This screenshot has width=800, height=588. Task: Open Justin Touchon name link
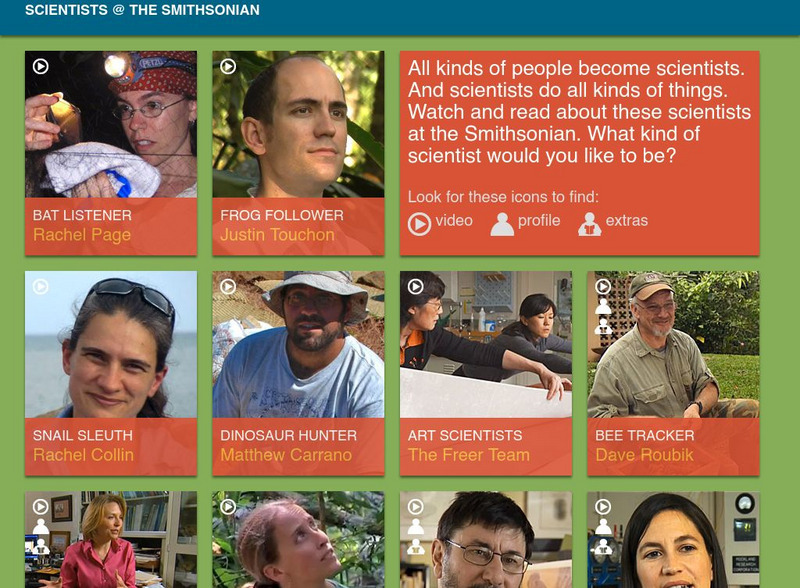coord(278,235)
